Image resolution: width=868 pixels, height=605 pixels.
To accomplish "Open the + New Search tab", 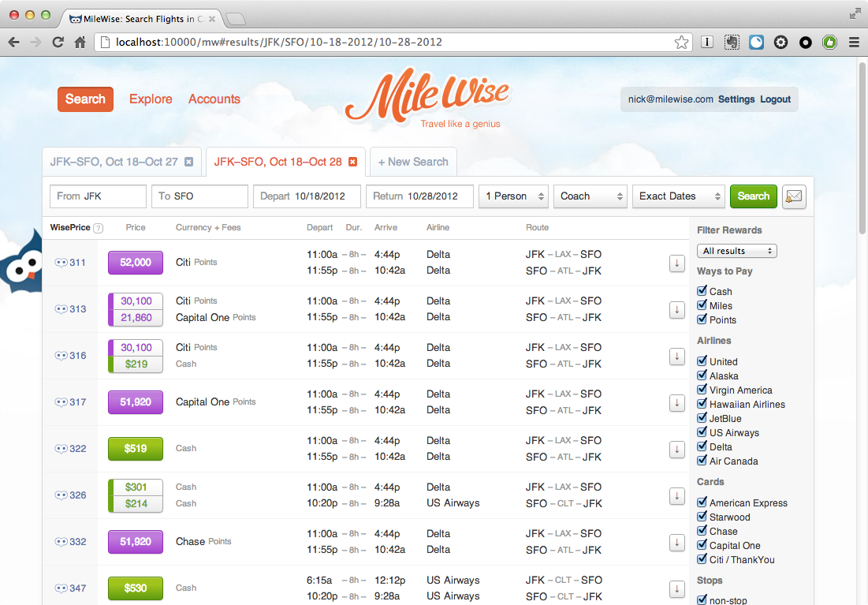I will [413, 162].
